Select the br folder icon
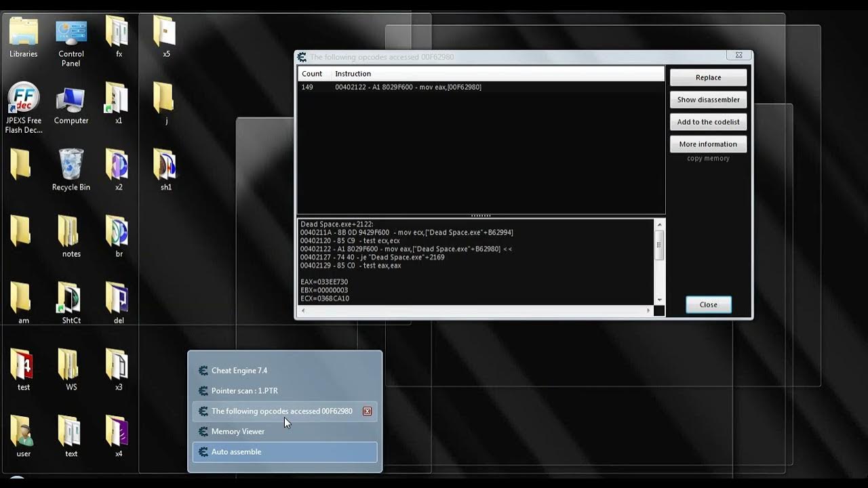 pyautogui.click(x=119, y=237)
